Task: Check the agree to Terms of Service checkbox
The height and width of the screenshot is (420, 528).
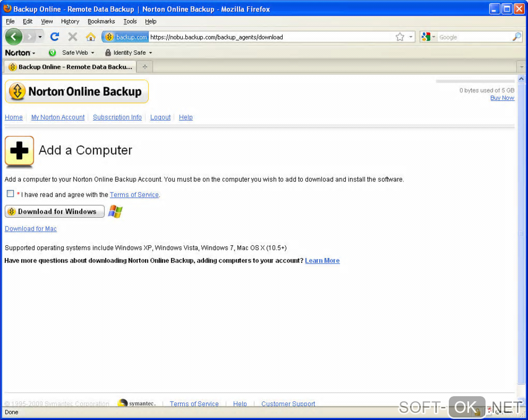Action: (10, 193)
